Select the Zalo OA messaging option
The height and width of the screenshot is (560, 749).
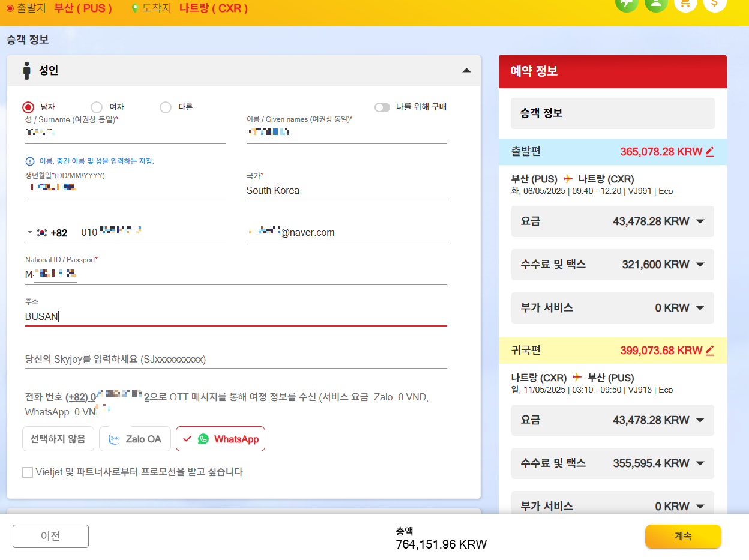tap(134, 439)
